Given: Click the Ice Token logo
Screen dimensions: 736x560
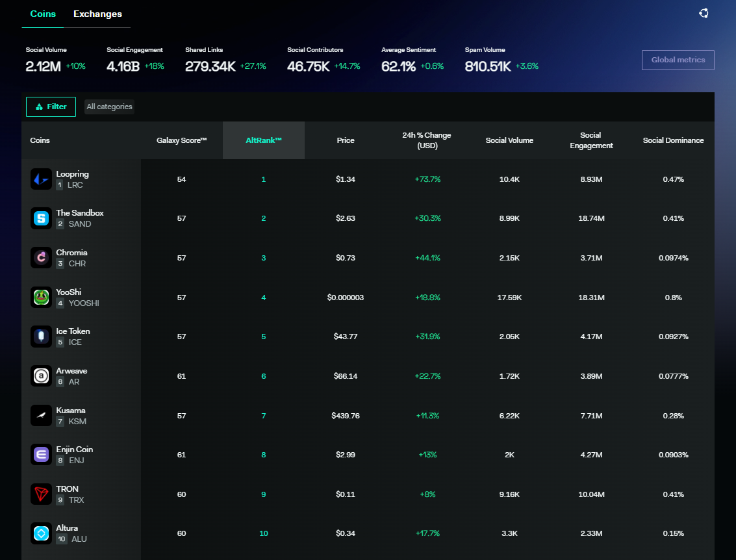Looking at the screenshot, I should pos(41,337).
